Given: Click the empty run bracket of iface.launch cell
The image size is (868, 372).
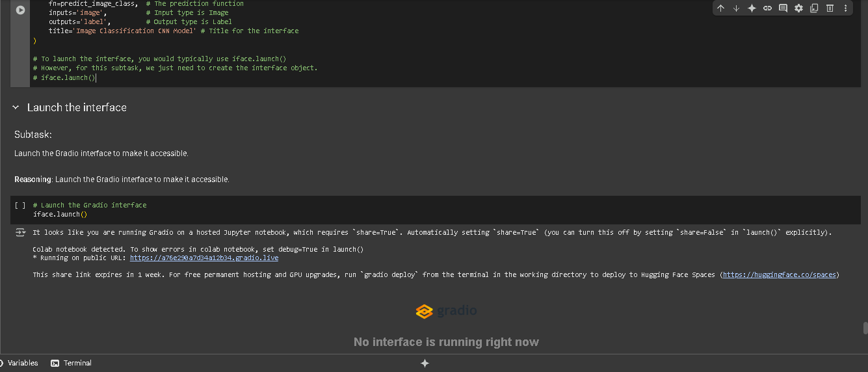Looking at the screenshot, I should (20, 205).
